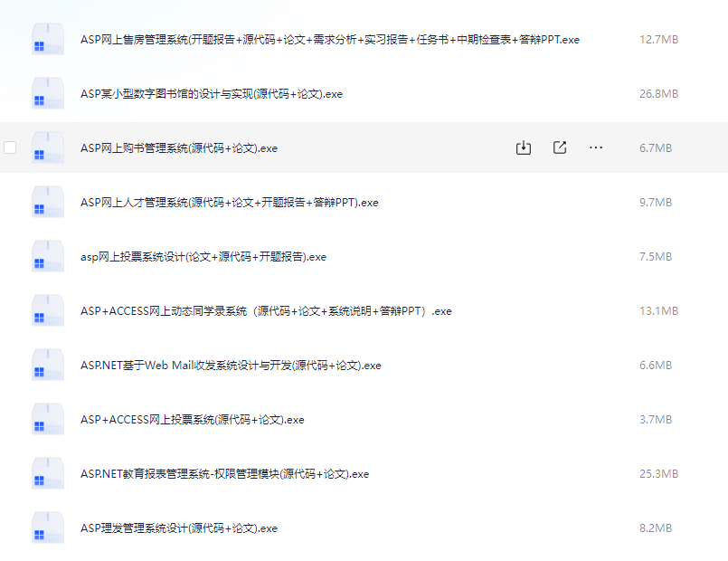Screen dimensions: 728x561
Task: Open more actions for 购书管理系统 file
Action: (x=595, y=147)
